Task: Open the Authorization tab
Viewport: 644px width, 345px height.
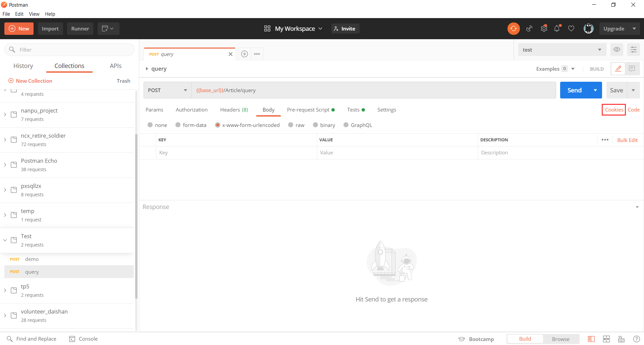Action: click(x=192, y=110)
